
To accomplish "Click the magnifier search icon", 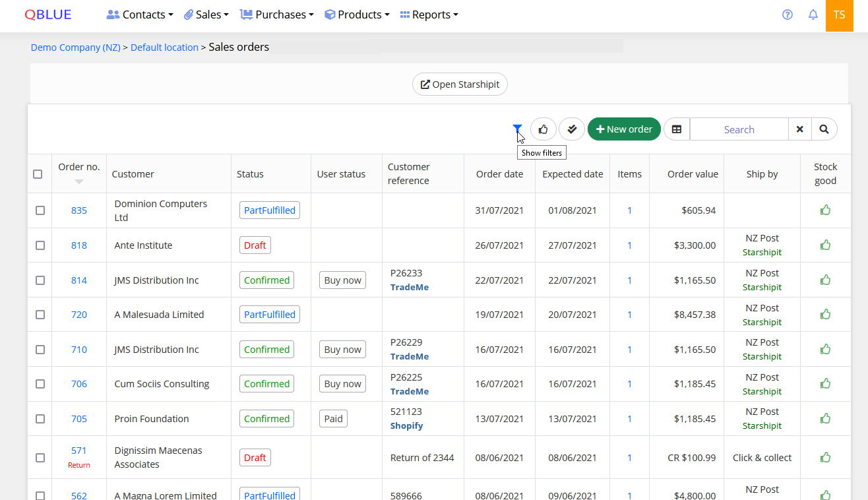I will (x=824, y=129).
